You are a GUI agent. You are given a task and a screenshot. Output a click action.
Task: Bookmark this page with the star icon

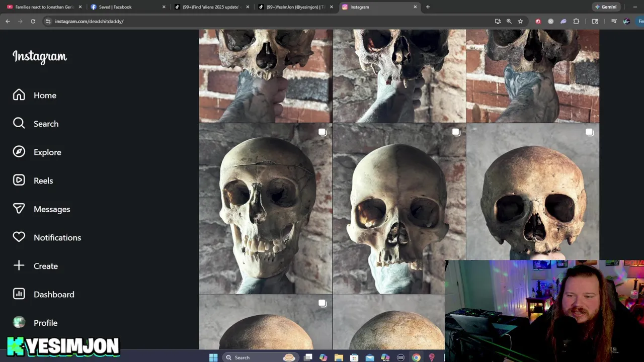click(520, 21)
